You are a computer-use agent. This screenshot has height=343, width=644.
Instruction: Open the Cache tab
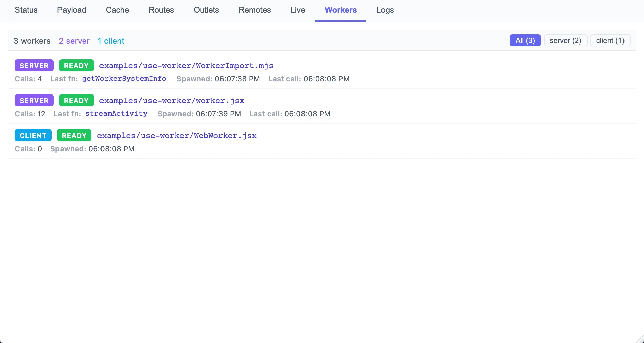point(117,10)
